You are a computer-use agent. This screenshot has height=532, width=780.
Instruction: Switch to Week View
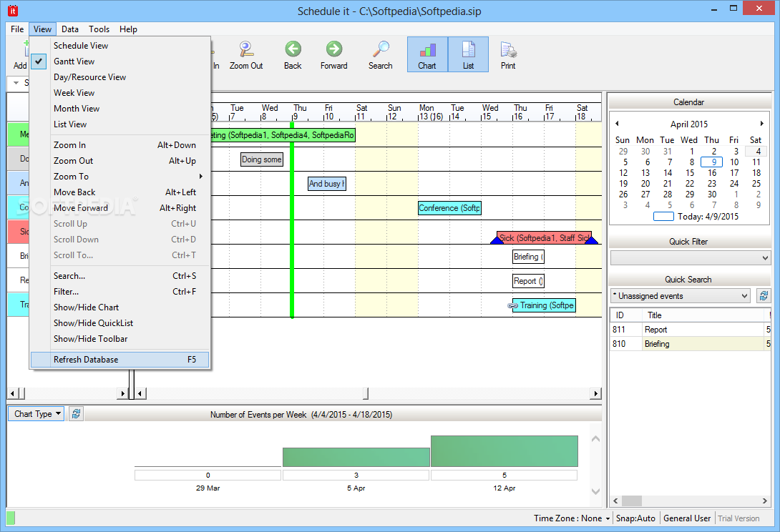pos(120,93)
